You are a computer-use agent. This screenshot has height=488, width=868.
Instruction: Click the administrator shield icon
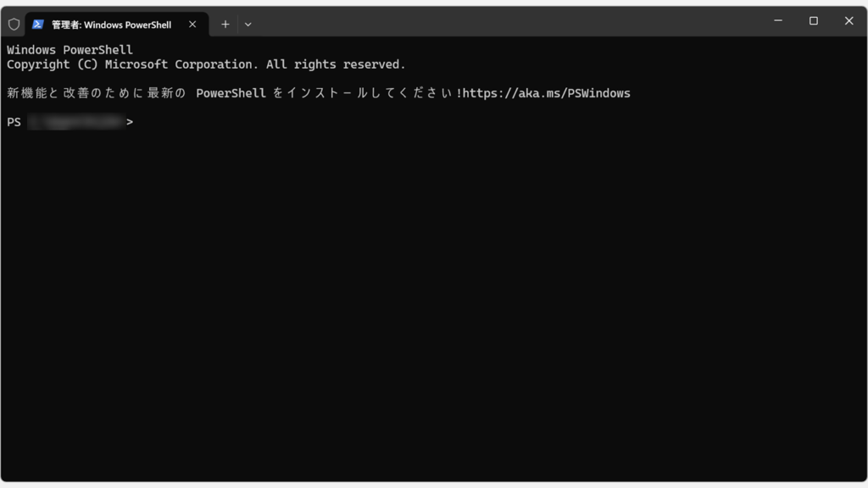click(14, 25)
